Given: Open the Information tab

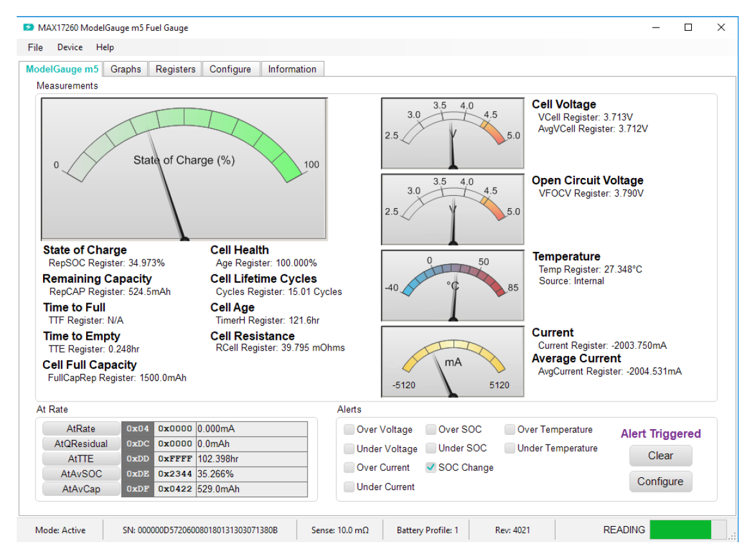Looking at the screenshot, I should pos(292,69).
